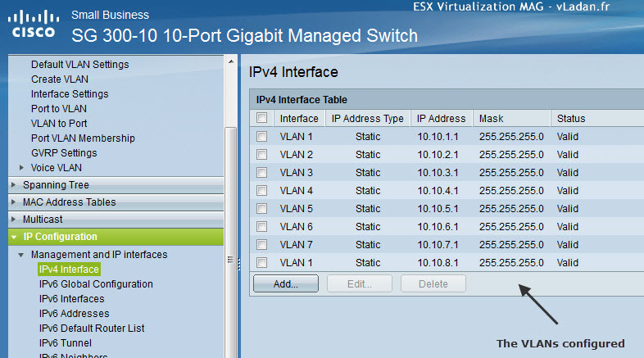Image resolution: width=644 pixels, height=358 pixels.
Task: Click the Delete button
Action: (433, 283)
